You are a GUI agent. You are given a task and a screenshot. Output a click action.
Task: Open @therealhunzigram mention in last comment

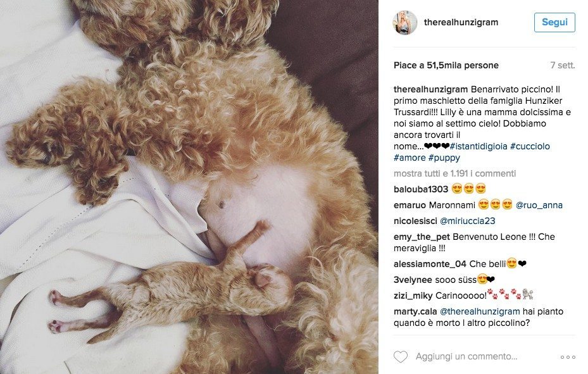point(480,312)
